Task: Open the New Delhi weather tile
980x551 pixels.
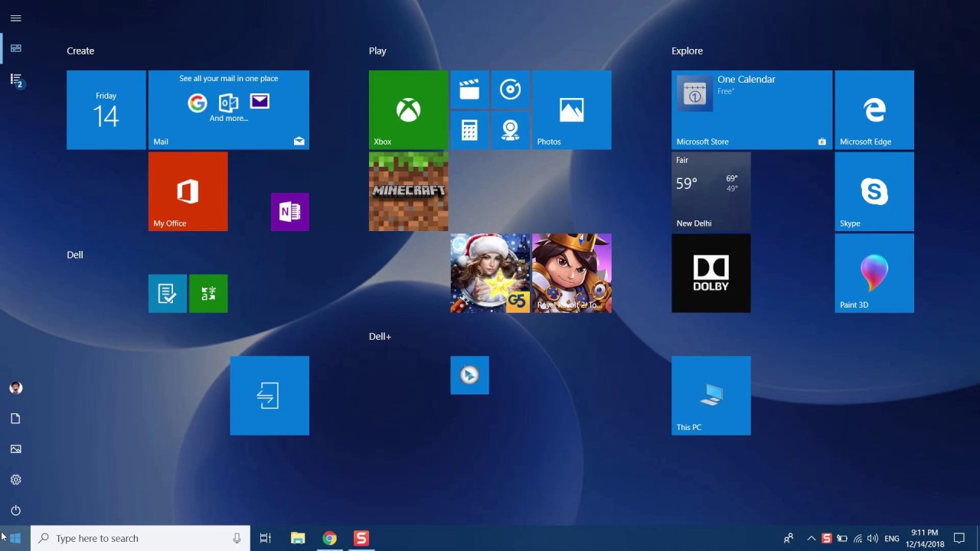Action: (711, 191)
